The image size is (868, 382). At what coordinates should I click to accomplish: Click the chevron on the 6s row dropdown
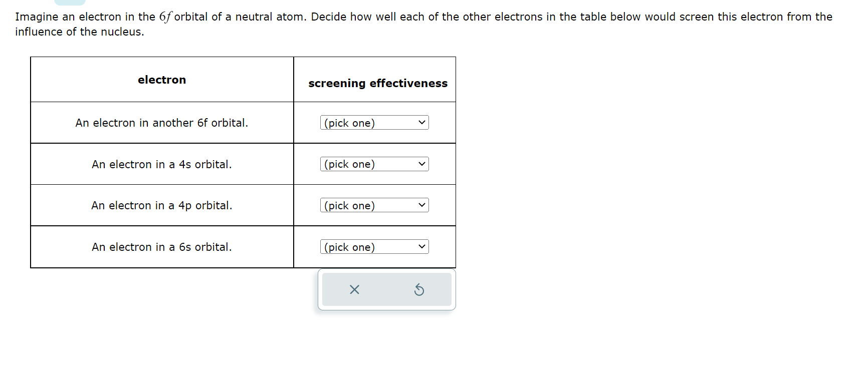pyautogui.click(x=421, y=246)
